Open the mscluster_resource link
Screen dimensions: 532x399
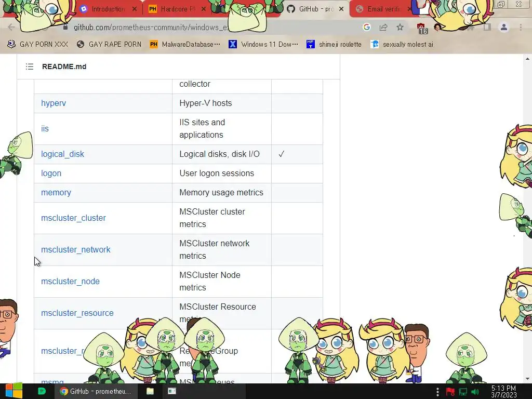[x=77, y=313]
